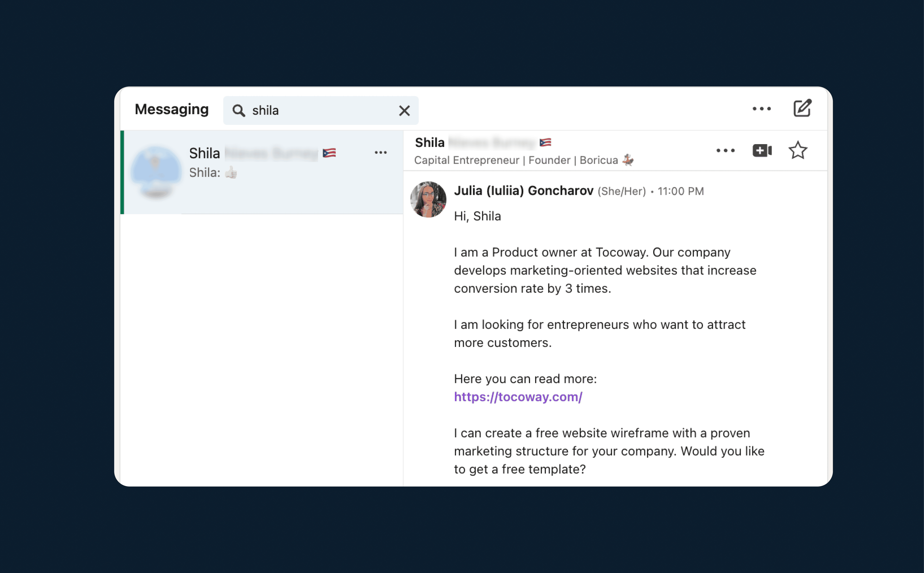Screen dimensions: 924x573
Task: Open options for Shila conversation list item
Action: click(x=380, y=153)
